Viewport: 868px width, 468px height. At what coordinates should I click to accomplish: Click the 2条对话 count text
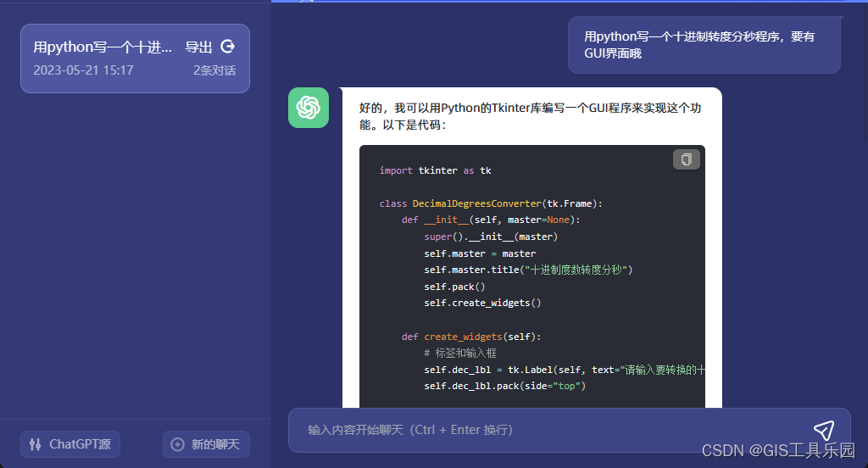pos(214,70)
